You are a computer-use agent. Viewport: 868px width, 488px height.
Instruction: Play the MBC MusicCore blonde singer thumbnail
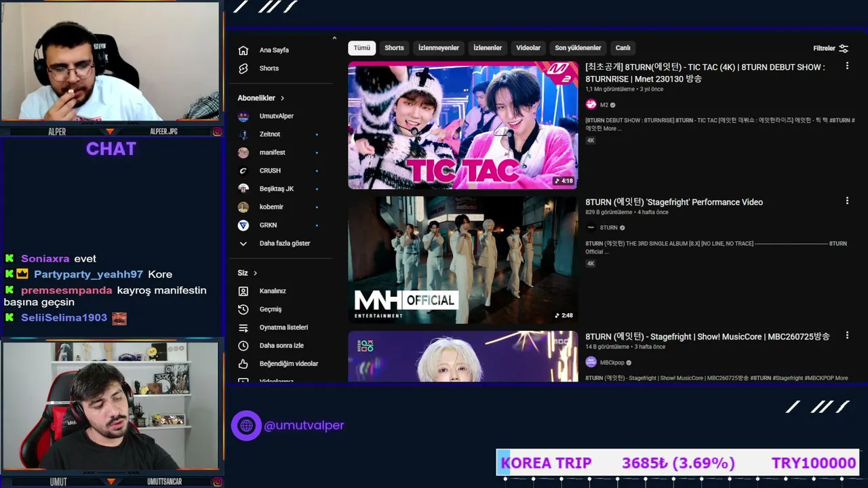463,357
